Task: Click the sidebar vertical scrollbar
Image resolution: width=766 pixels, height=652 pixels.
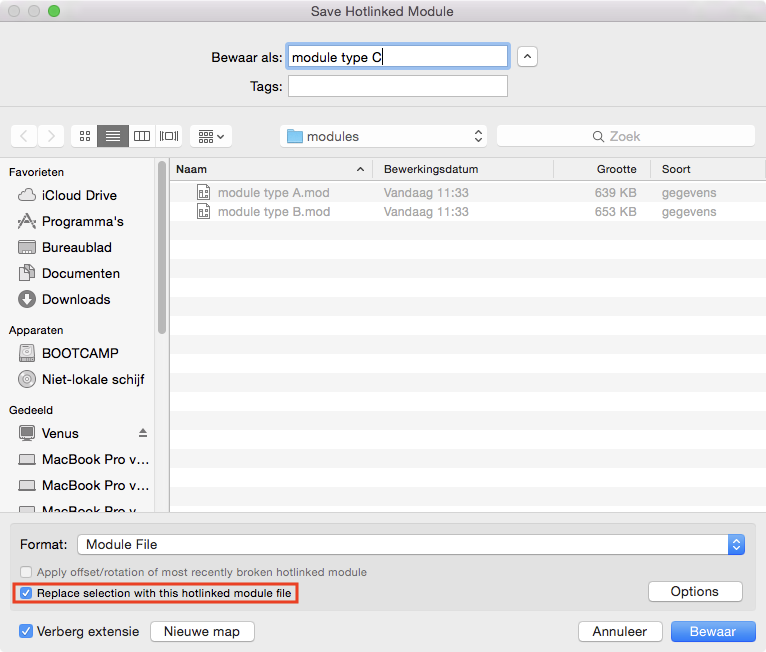Action: (162, 248)
